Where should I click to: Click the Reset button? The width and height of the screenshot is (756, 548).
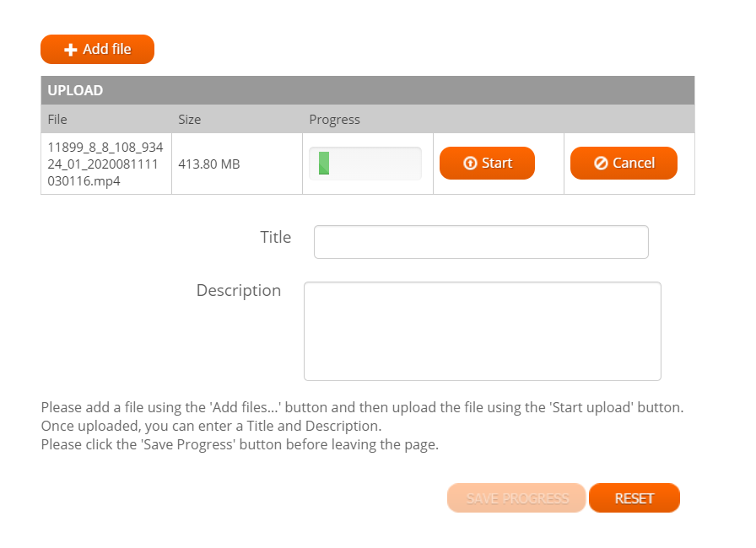pyautogui.click(x=634, y=498)
